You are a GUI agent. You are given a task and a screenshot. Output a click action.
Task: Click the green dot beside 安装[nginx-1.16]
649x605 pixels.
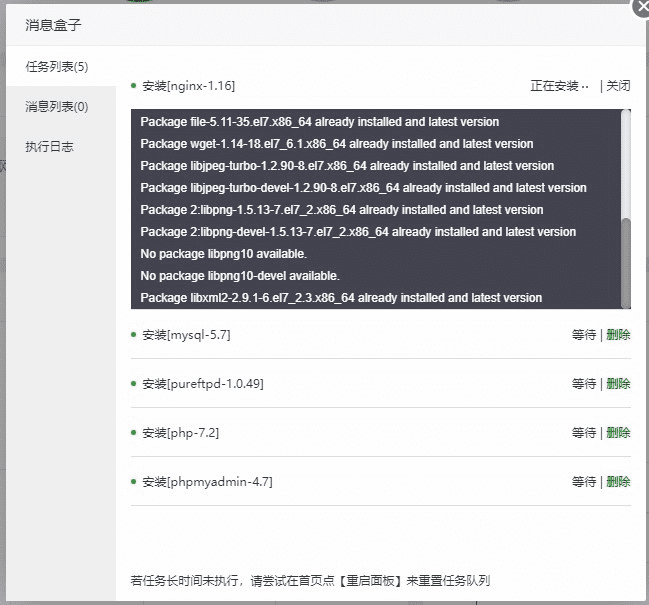[133, 85]
